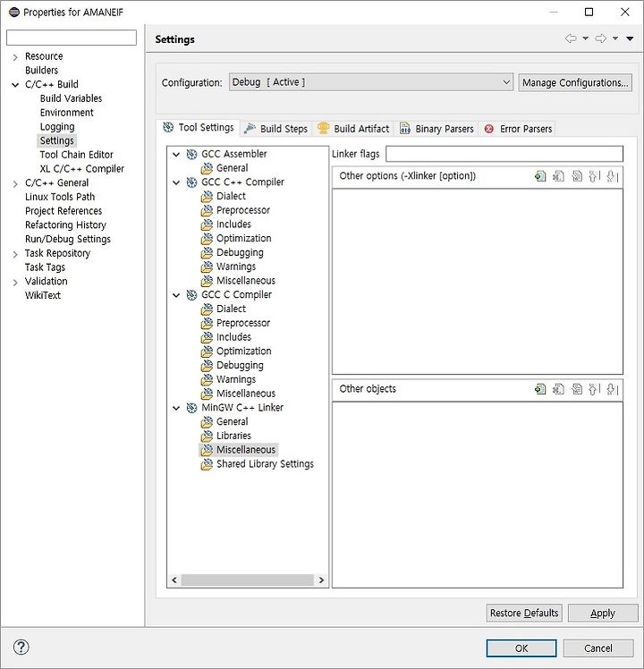This screenshot has height=669, width=644.
Task: Click the Eclipse icon in the title bar
Action: (14, 12)
